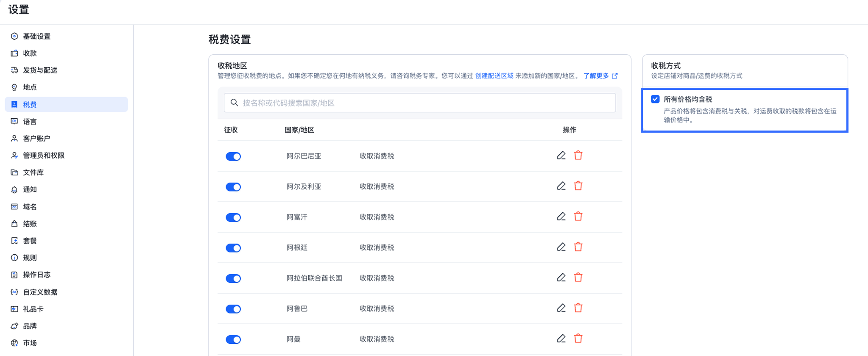
Task: Click the 国家/地区 column header
Action: (299, 130)
